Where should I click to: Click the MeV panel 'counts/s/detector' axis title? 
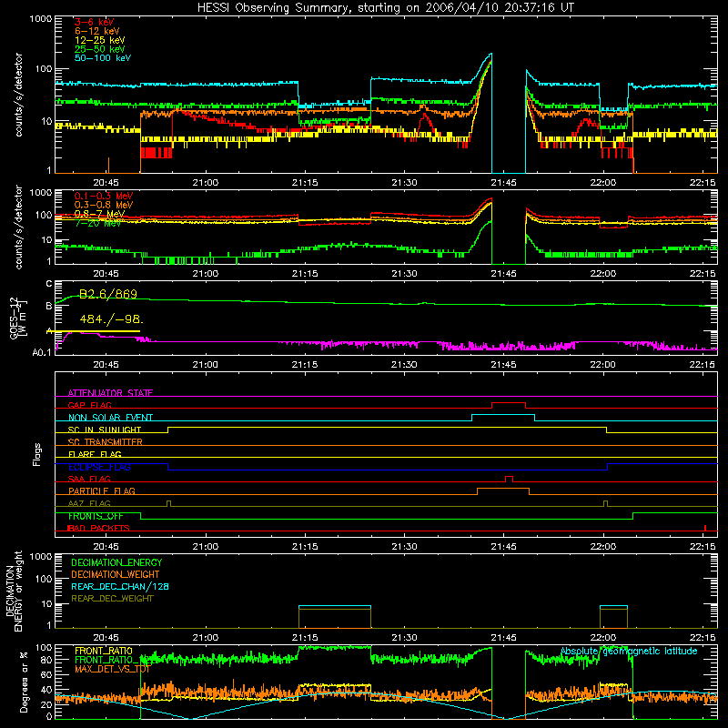pos(18,227)
